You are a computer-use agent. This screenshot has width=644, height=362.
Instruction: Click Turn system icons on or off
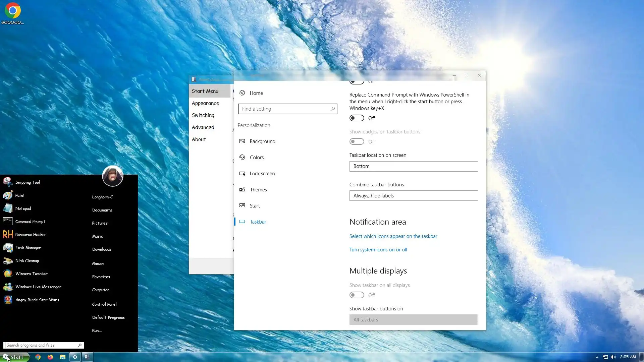click(x=378, y=250)
